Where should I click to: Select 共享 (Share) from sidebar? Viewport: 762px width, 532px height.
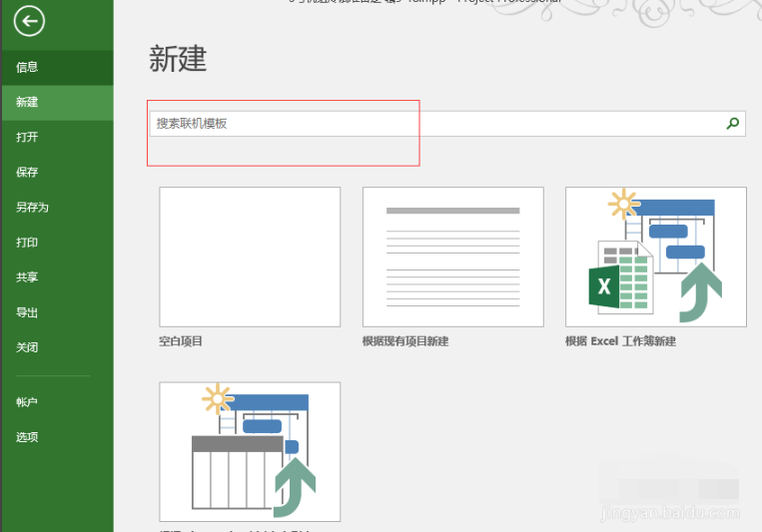coord(27,277)
